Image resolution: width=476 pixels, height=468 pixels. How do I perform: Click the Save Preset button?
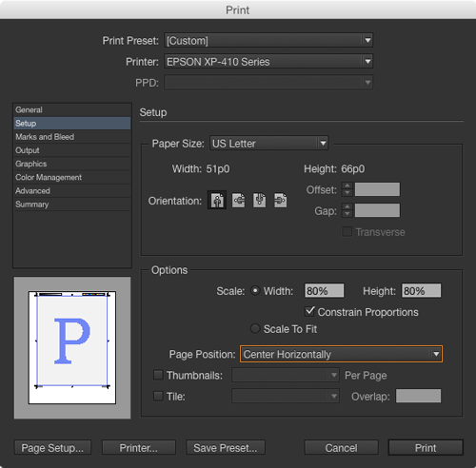226,447
